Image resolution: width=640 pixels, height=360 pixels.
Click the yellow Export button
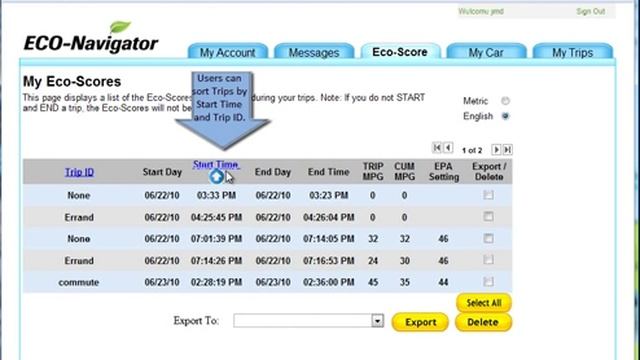coord(420,322)
